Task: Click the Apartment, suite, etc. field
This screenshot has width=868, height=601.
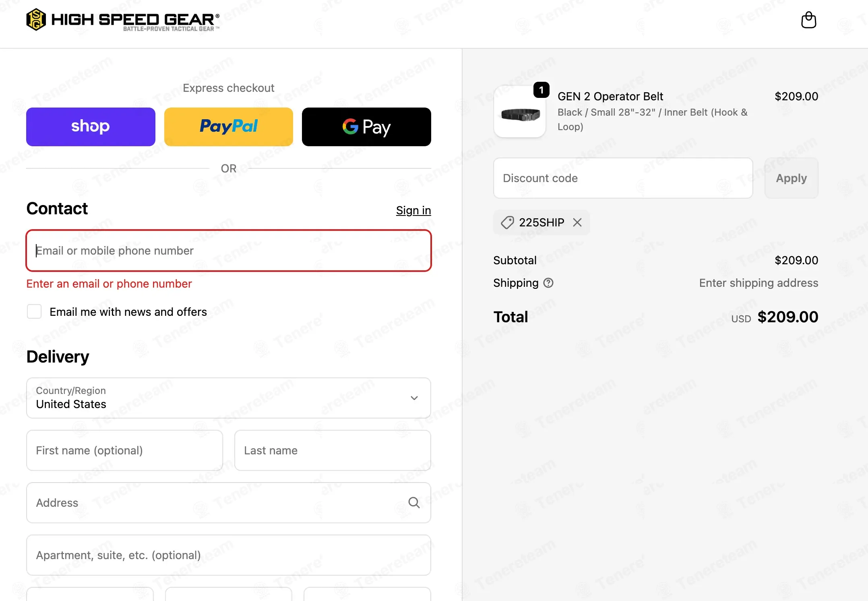Action: (228, 555)
